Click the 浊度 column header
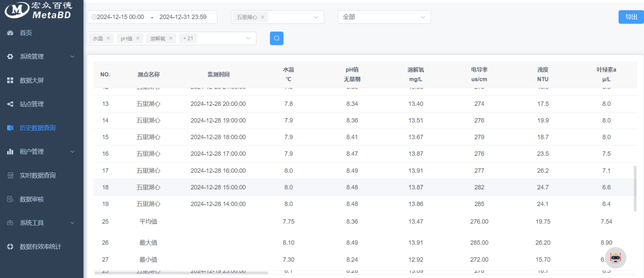 (543, 74)
